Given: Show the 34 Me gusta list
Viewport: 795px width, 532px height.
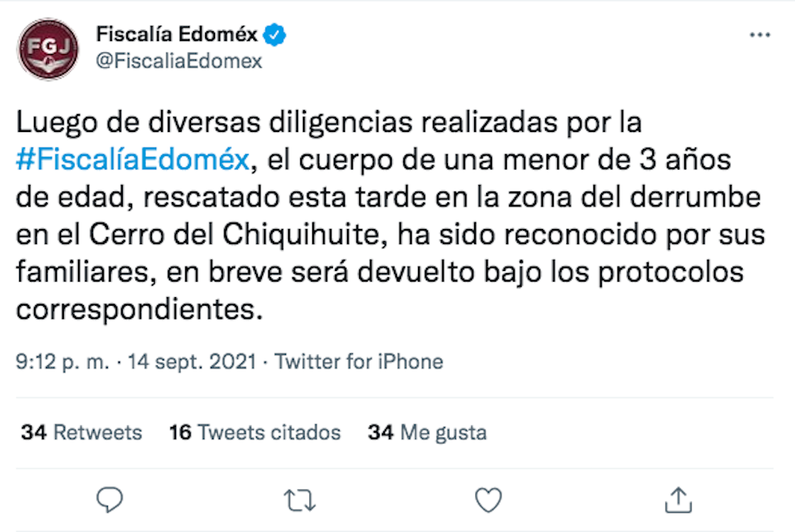Looking at the screenshot, I should pyautogui.click(x=427, y=432).
